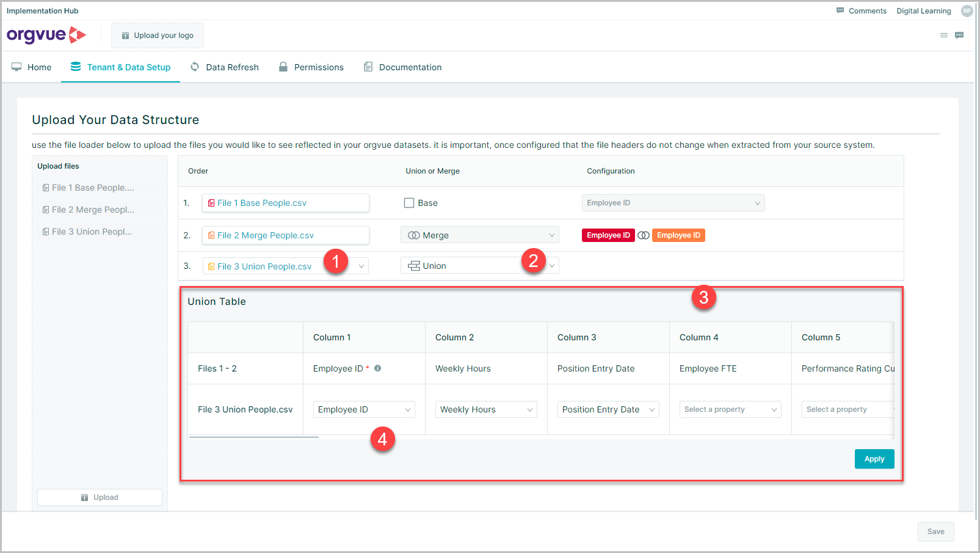Click the Home monitor icon
Viewport: 980px width, 553px height.
pyautogui.click(x=16, y=67)
